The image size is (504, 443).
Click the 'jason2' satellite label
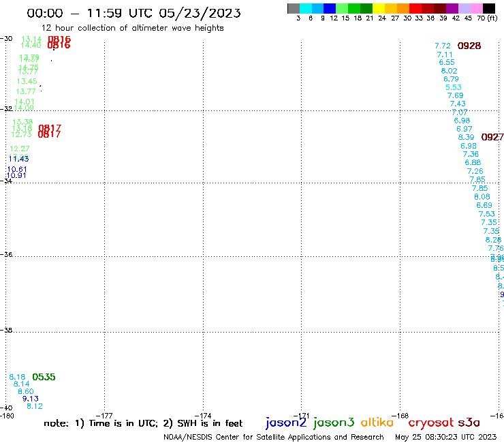[x=286, y=423]
